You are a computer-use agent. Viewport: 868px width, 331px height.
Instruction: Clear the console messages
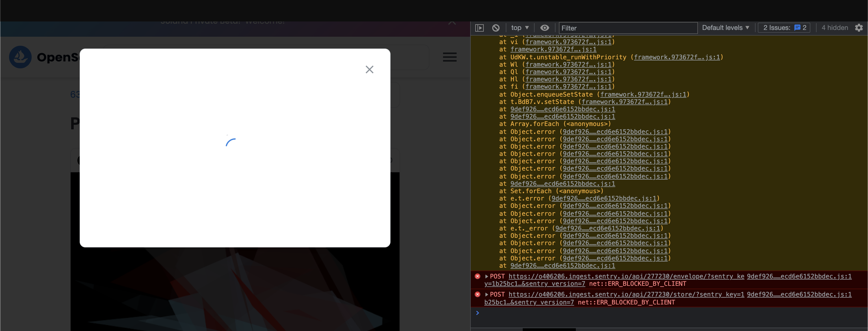click(x=495, y=28)
